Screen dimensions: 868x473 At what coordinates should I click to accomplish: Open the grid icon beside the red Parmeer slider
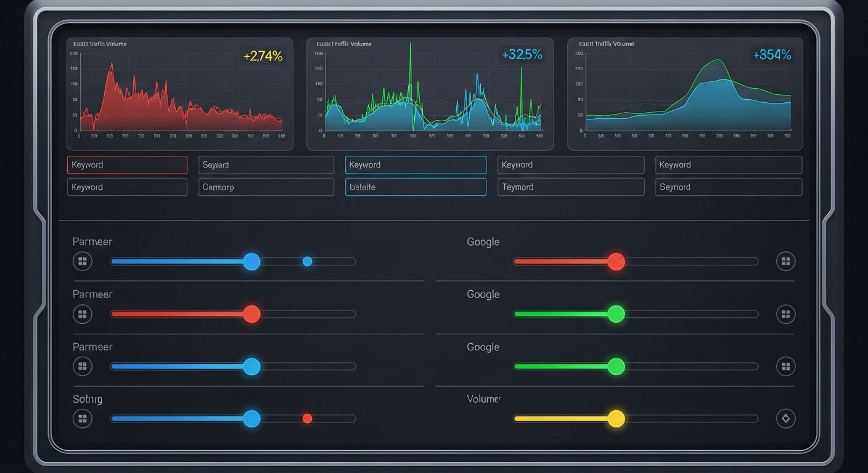[x=83, y=314]
